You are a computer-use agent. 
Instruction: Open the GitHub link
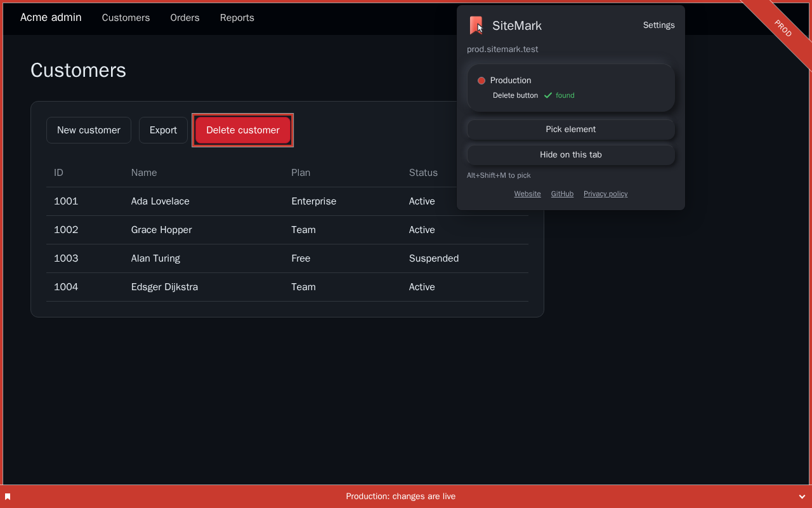point(562,194)
